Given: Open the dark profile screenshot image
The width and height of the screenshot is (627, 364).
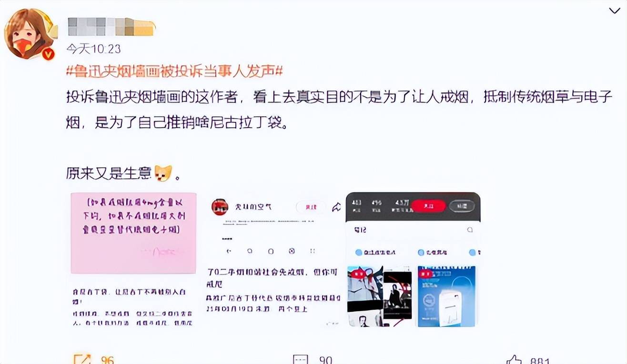Looking at the screenshot, I should (413, 259).
